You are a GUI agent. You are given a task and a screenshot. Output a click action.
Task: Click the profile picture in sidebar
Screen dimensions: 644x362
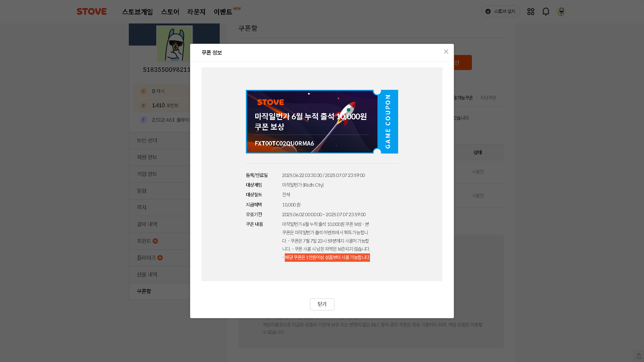174,44
